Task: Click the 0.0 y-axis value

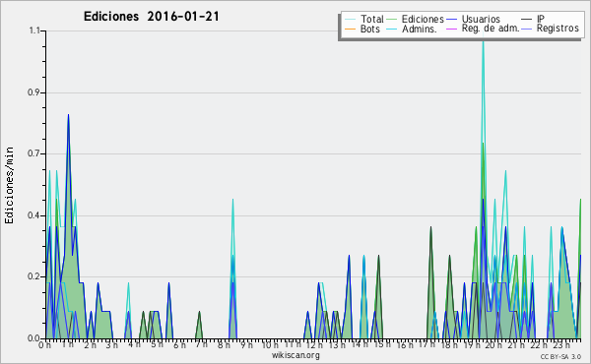Action: [33, 338]
